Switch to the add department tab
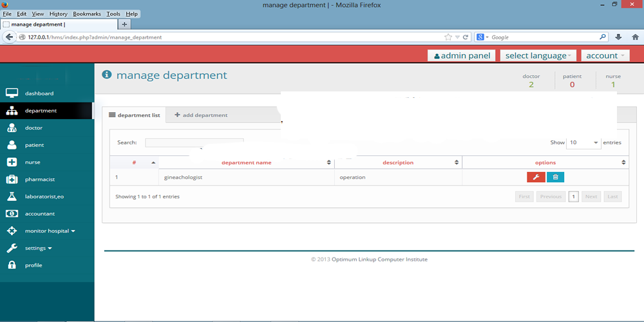The width and height of the screenshot is (644, 322). (x=201, y=115)
